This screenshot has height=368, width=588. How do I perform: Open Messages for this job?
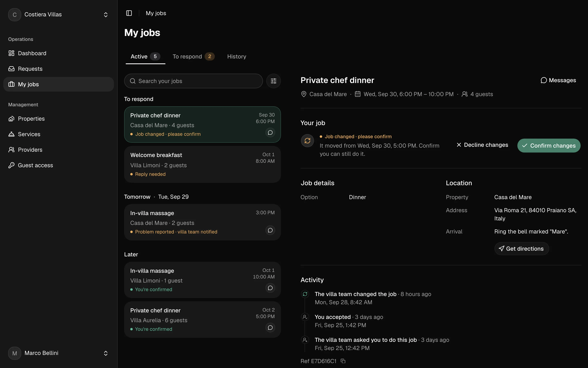point(558,80)
